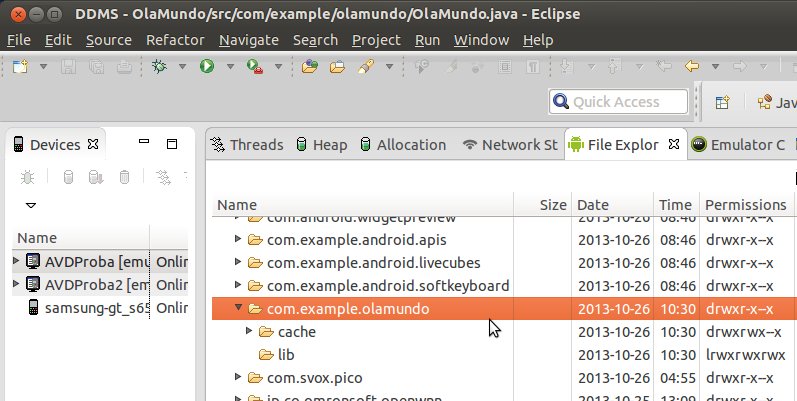Screen dimensions: 797x401
Task: Expand the com.example.android.livecubes folder
Action: pos(237,262)
